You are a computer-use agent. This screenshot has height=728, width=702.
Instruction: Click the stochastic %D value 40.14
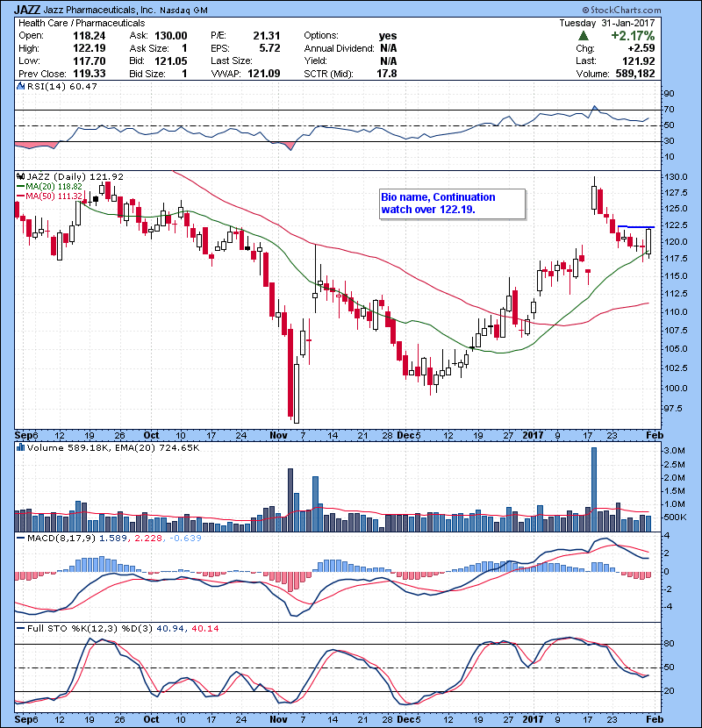tap(204, 629)
